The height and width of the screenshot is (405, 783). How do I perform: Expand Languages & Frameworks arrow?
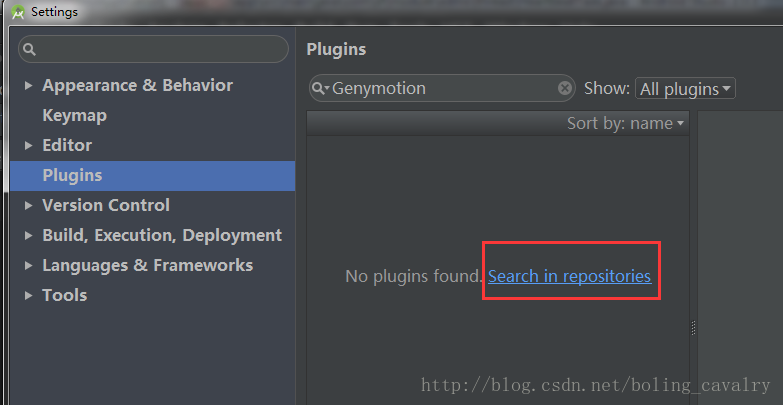(x=28, y=266)
